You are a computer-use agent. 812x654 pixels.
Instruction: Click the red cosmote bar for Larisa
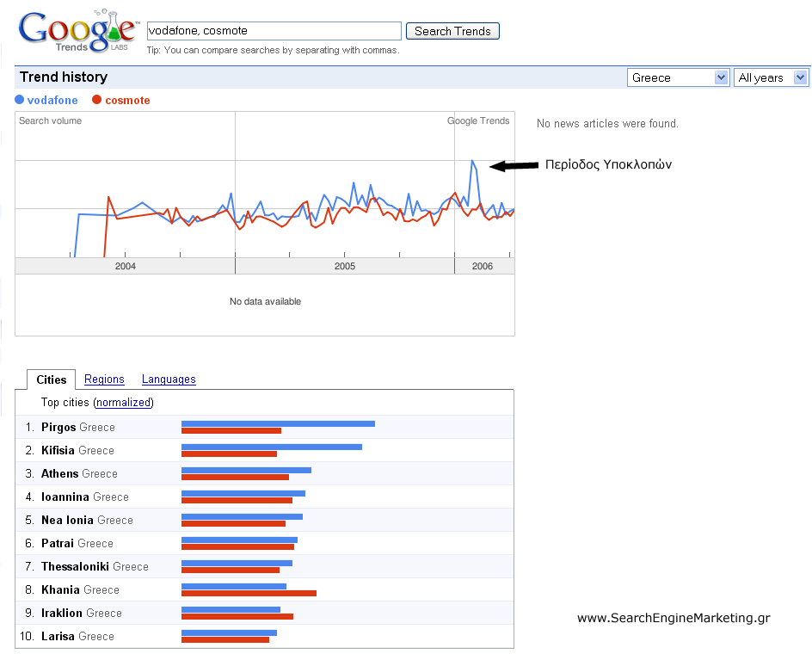tap(225, 640)
